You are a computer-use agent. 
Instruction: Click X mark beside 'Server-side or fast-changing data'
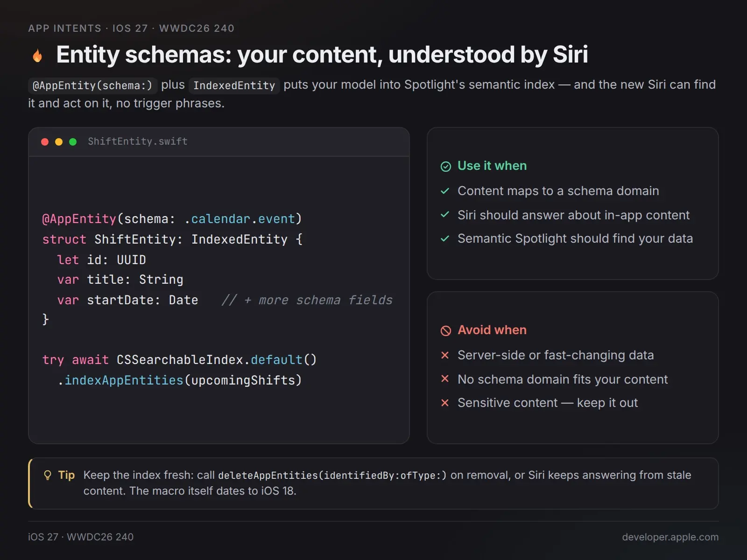coord(445,355)
